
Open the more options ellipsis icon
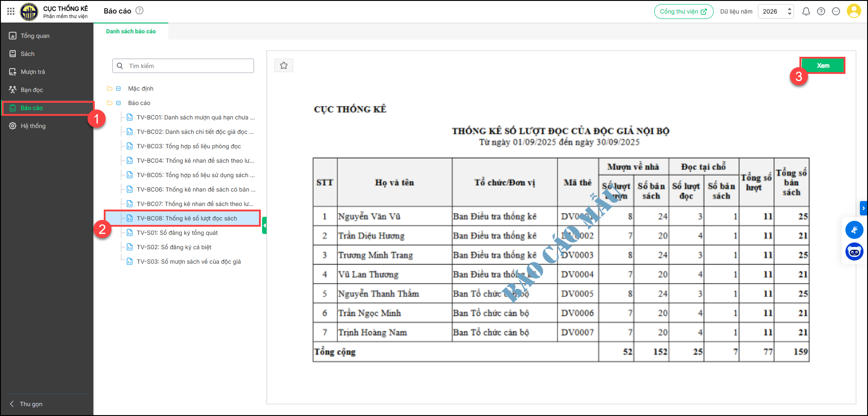[x=836, y=12]
